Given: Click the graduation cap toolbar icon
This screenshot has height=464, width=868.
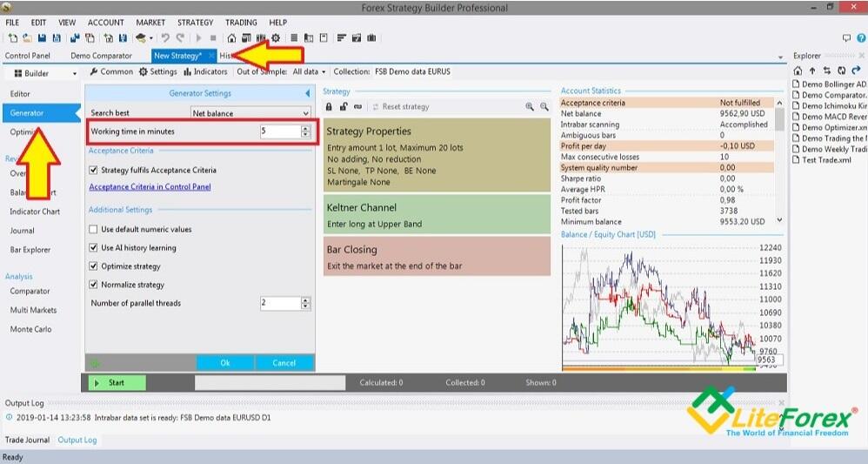Looking at the screenshot, I should click(141, 38).
